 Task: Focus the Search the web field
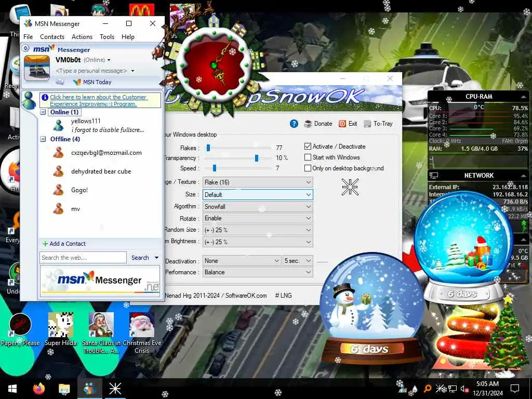(x=83, y=258)
